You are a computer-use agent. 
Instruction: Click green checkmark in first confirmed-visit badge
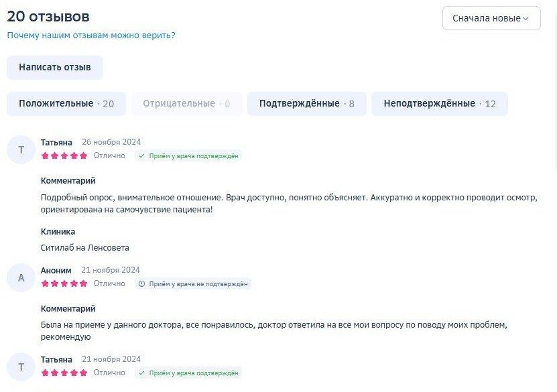point(141,156)
